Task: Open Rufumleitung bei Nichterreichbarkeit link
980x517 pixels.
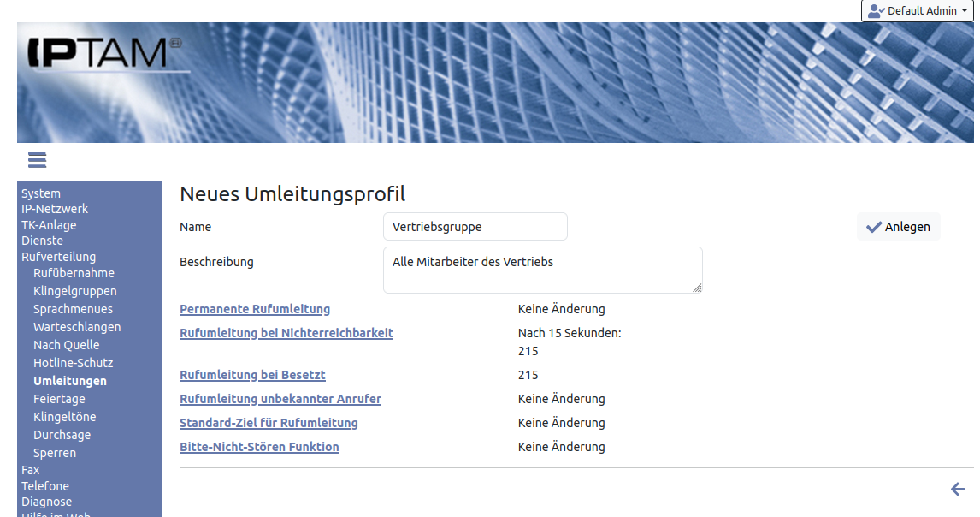Action: (286, 333)
